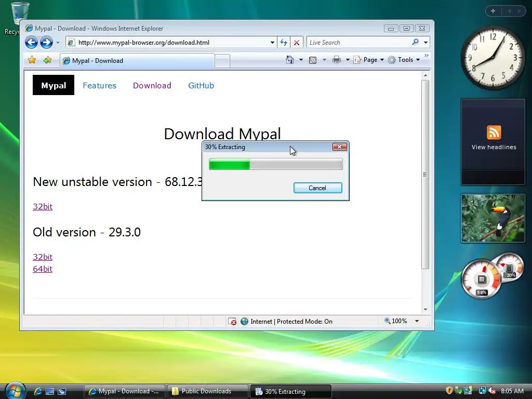Click Internet | Protected Mode: On text
The height and width of the screenshot is (399, 532).
pos(291,321)
